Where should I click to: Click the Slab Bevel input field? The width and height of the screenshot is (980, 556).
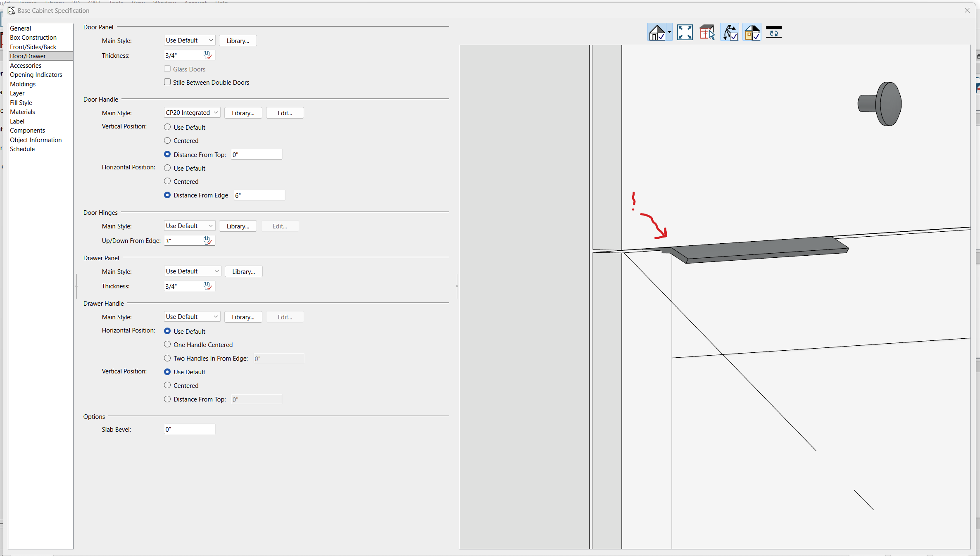coord(189,429)
